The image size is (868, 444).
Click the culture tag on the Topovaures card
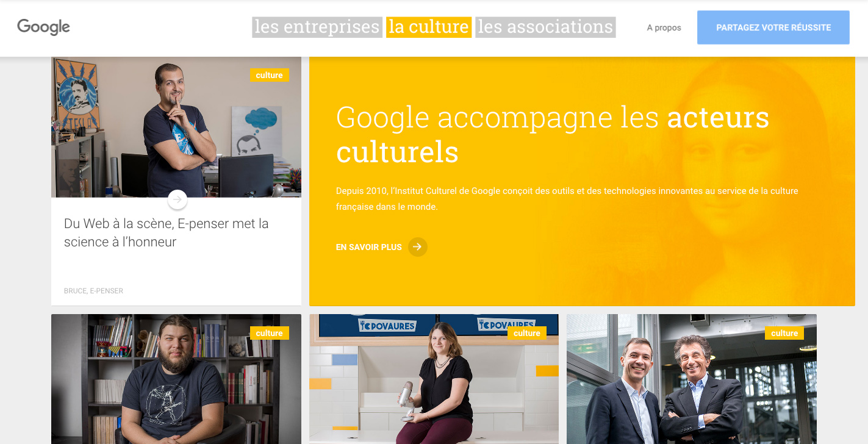click(526, 333)
